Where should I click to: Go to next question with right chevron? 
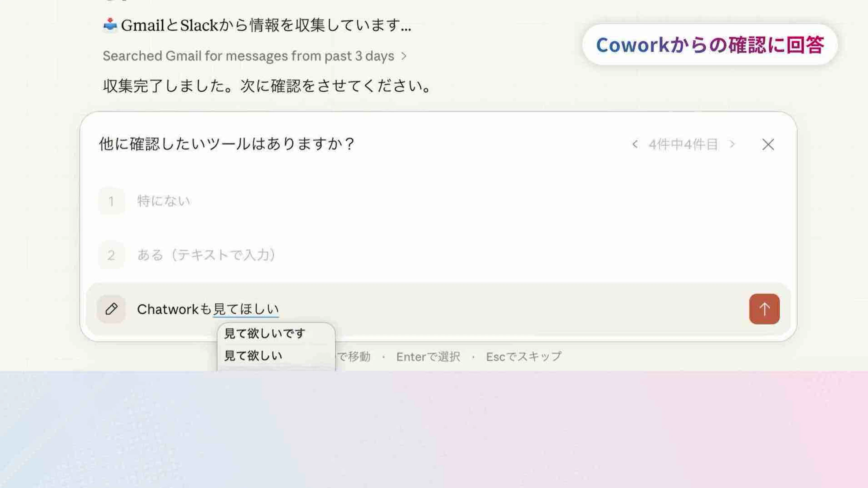(731, 145)
